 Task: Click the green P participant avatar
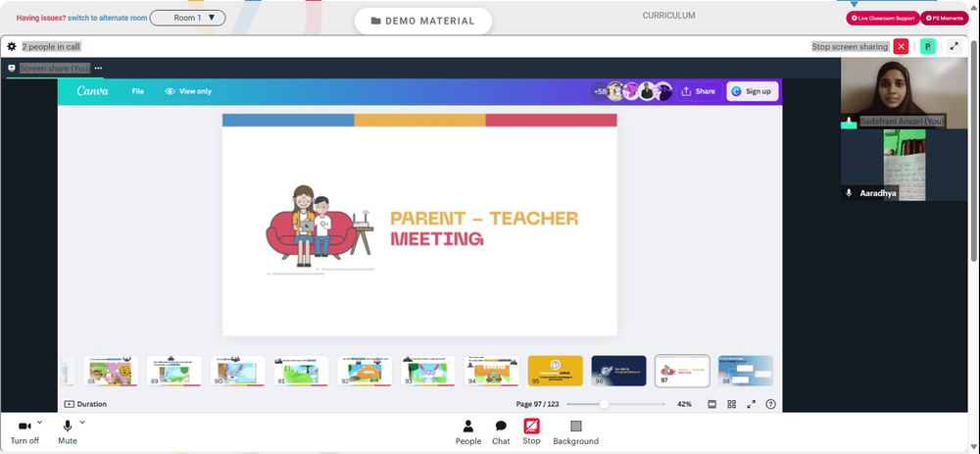[928, 46]
